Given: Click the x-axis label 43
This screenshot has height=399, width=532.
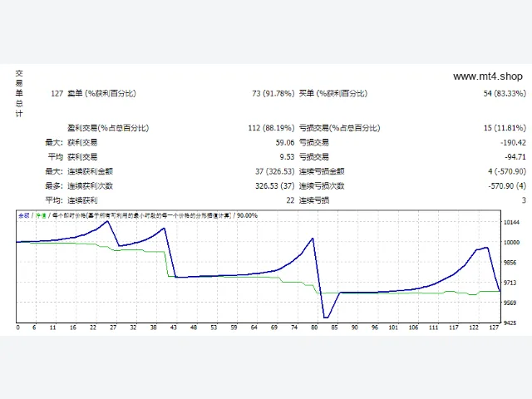Looking at the screenshot, I should pyautogui.click(x=174, y=328).
